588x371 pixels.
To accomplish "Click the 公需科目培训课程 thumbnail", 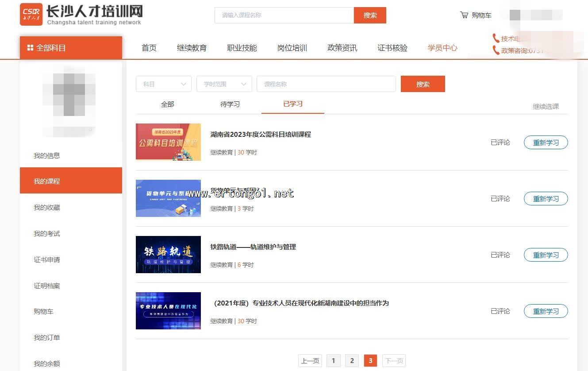I will click(168, 142).
